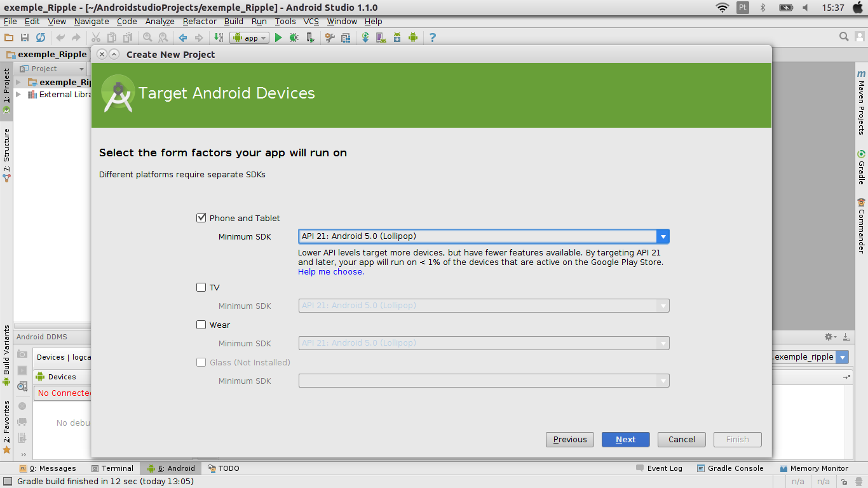The width and height of the screenshot is (868, 488).
Task: Navigate Back with the blue left arrow
Action: tap(183, 37)
